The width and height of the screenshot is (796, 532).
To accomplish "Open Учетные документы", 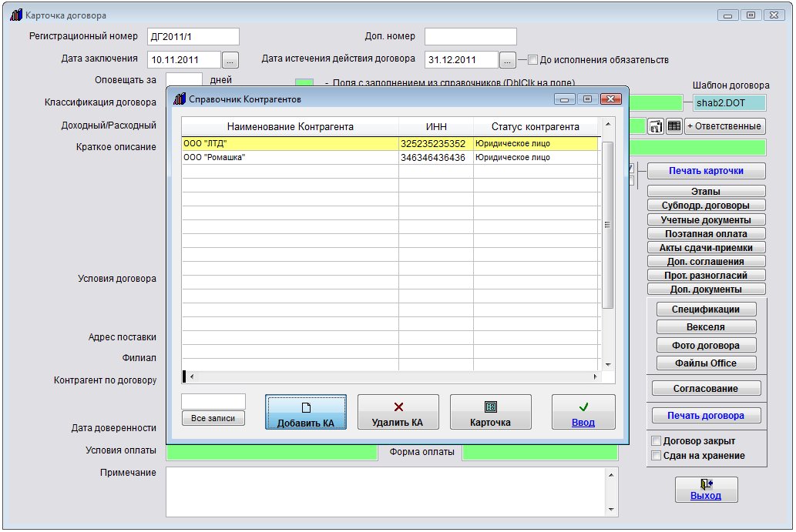I will point(706,219).
